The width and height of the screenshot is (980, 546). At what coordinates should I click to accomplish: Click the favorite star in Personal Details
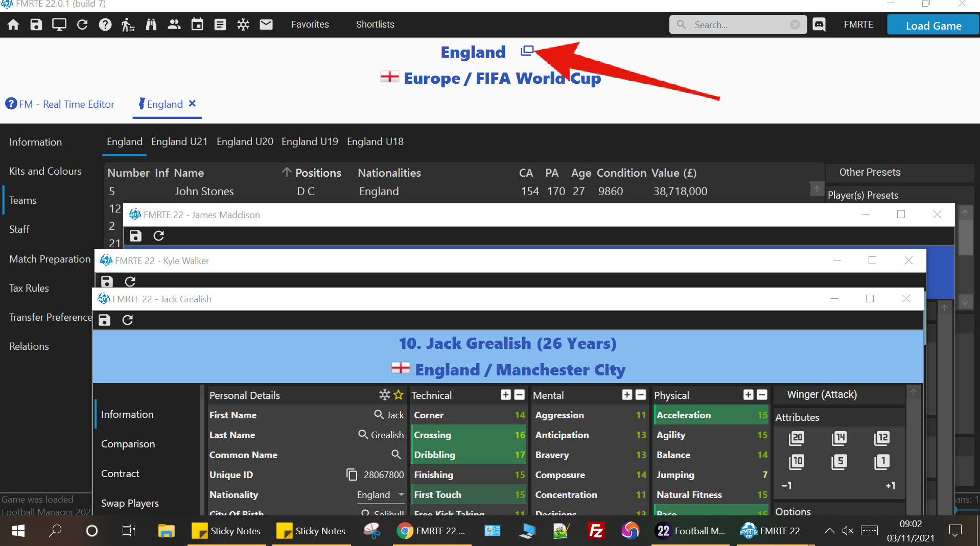399,395
